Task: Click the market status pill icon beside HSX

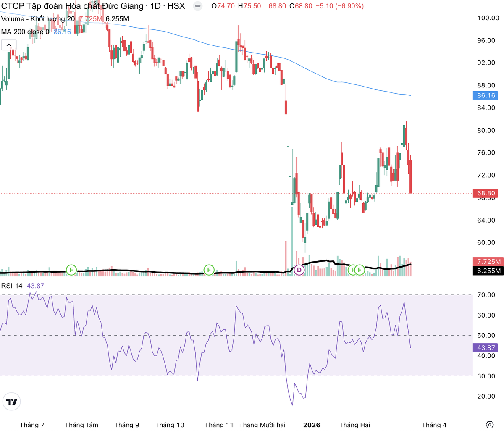Action: (197, 6)
